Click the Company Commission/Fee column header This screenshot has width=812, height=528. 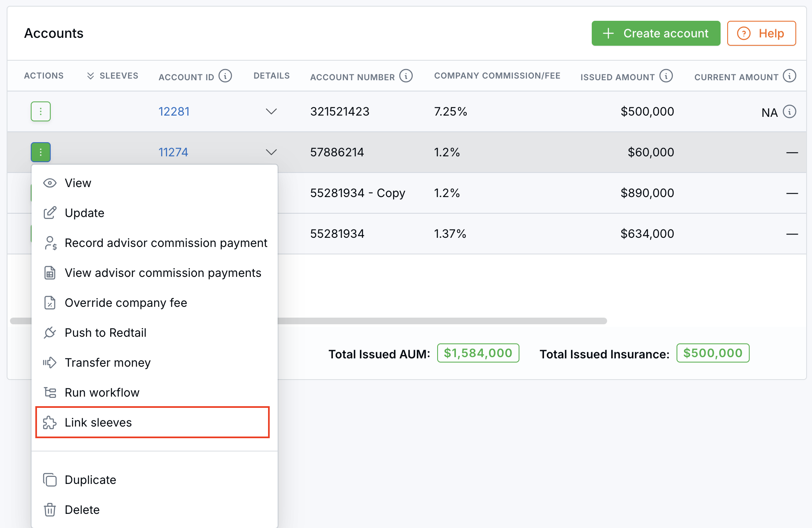[497, 76]
